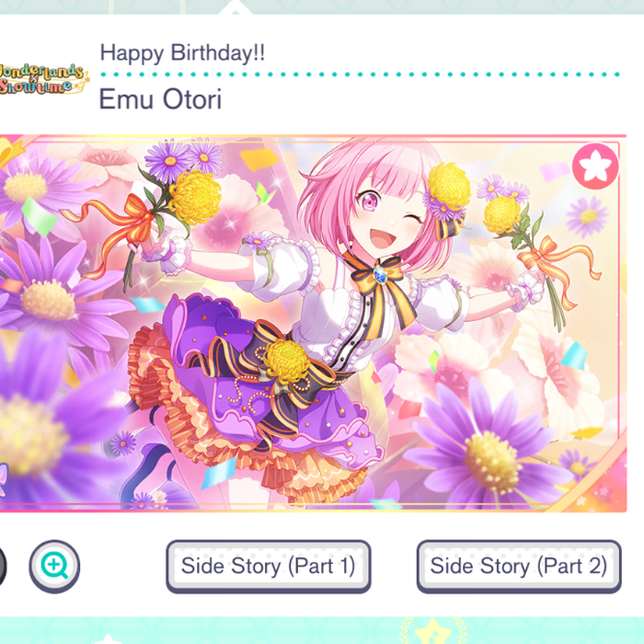Open the Wonderlands x Showtime unit logo
Viewport: 644px width, 644px height.
click(x=43, y=79)
